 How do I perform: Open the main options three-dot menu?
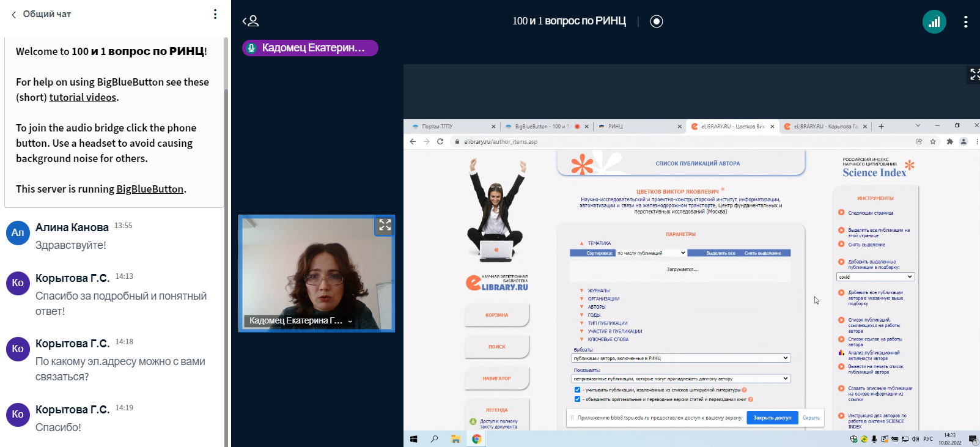965,22
